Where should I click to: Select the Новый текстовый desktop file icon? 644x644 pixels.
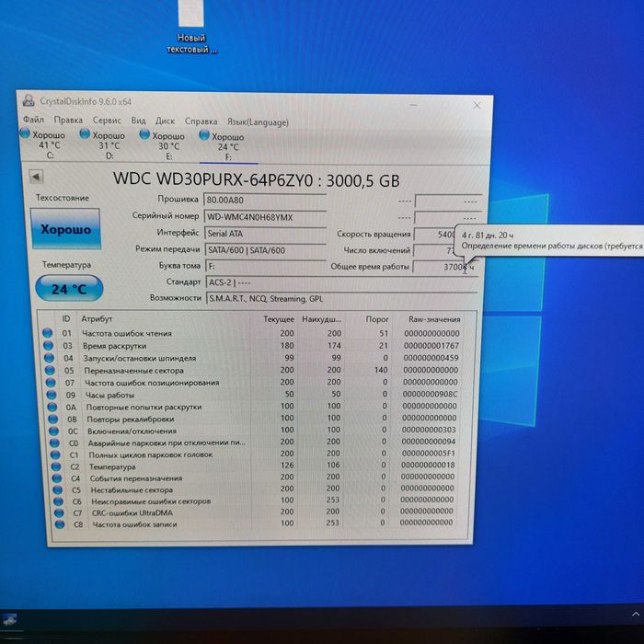(191, 27)
